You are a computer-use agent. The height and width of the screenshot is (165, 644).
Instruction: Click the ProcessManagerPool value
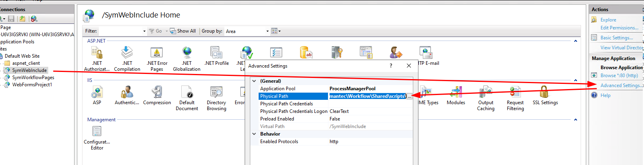352,89
